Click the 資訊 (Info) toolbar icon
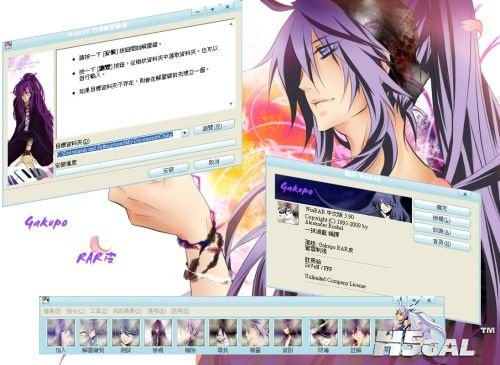500x365 pixels. click(x=288, y=332)
